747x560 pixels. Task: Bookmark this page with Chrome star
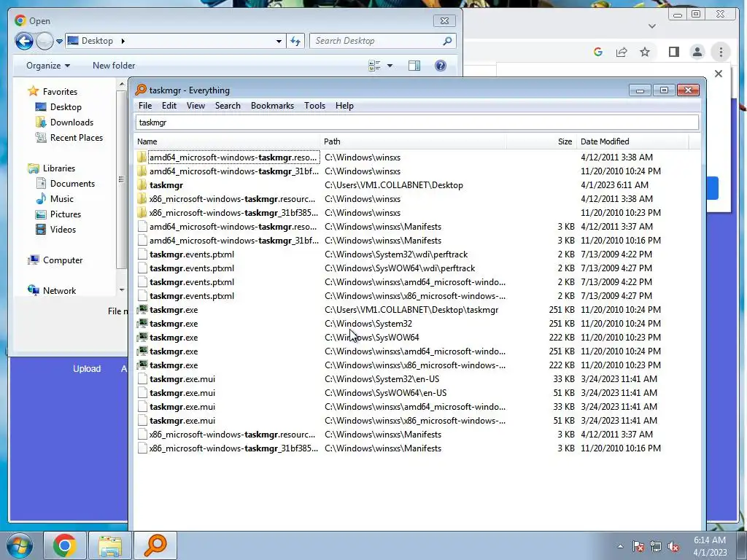pyautogui.click(x=645, y=52)
